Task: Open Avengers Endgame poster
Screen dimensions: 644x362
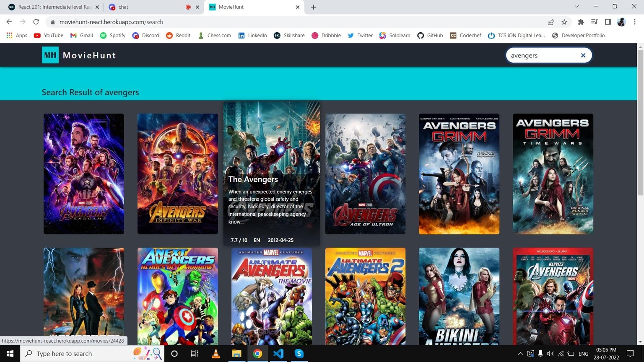Action: point(84,174)
